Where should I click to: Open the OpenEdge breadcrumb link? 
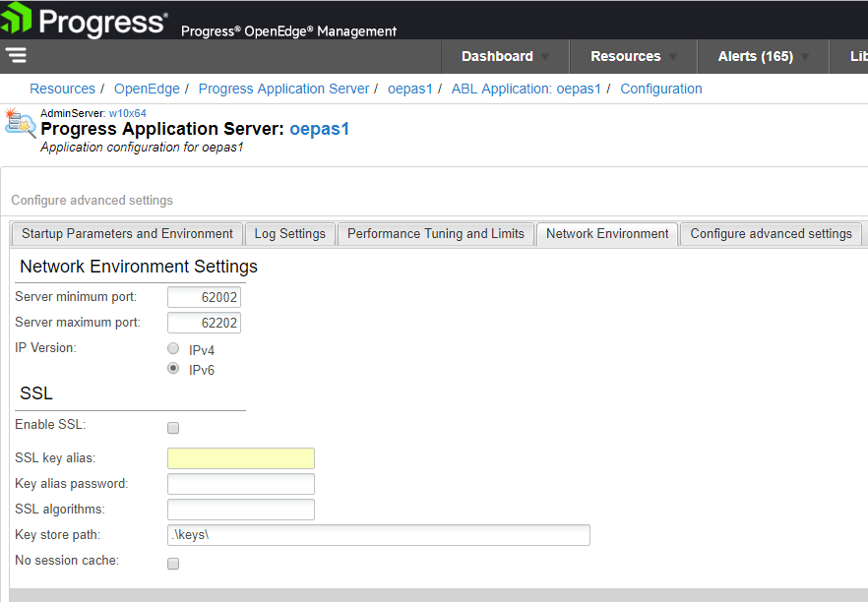click(146, 89)
